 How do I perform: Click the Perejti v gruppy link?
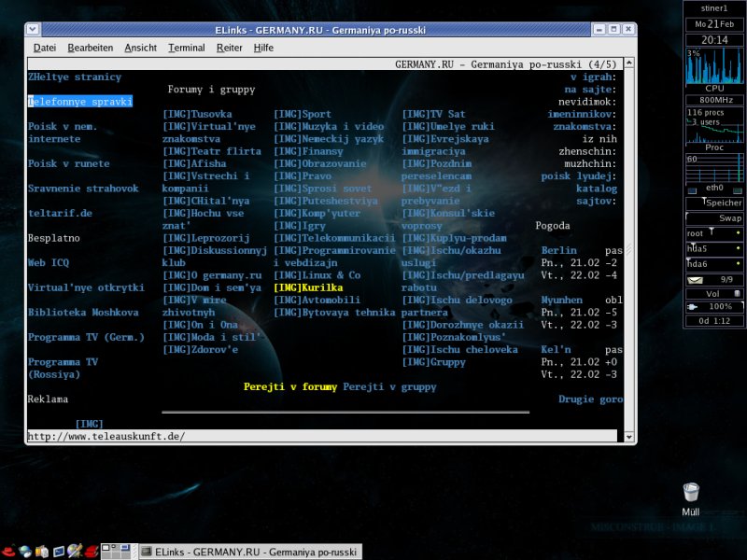click(389, 386)
